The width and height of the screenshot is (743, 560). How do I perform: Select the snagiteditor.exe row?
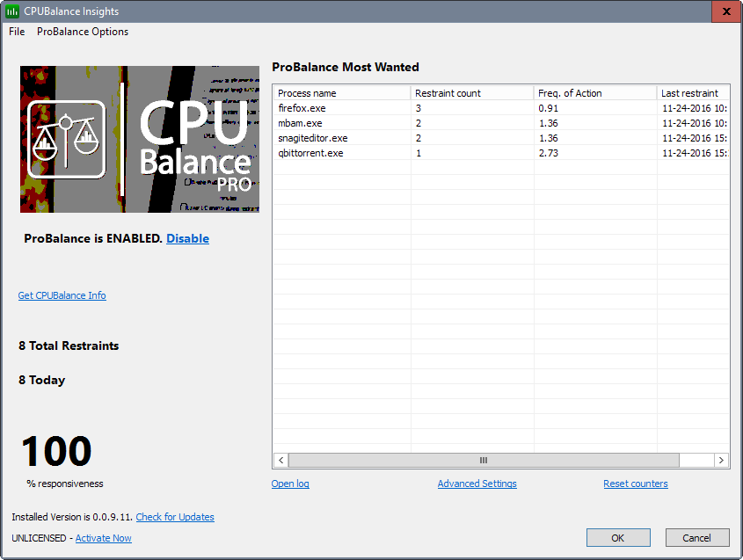click(501, 138)
